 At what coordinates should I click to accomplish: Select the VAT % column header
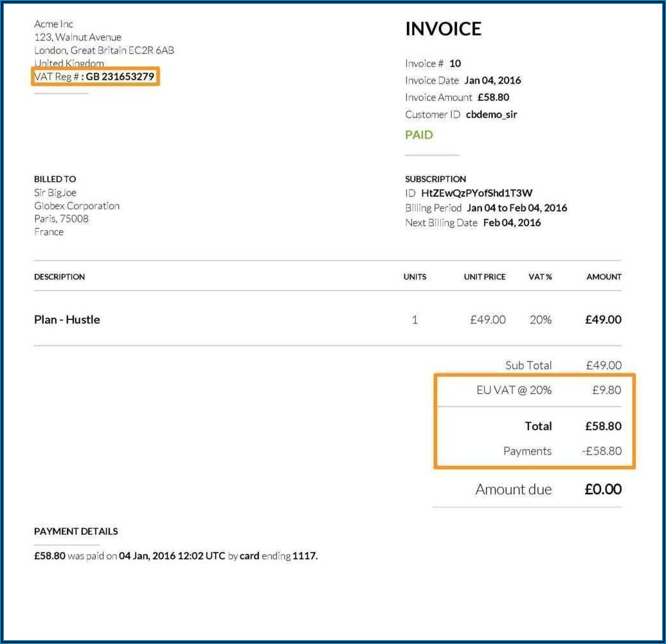point(540,277)
